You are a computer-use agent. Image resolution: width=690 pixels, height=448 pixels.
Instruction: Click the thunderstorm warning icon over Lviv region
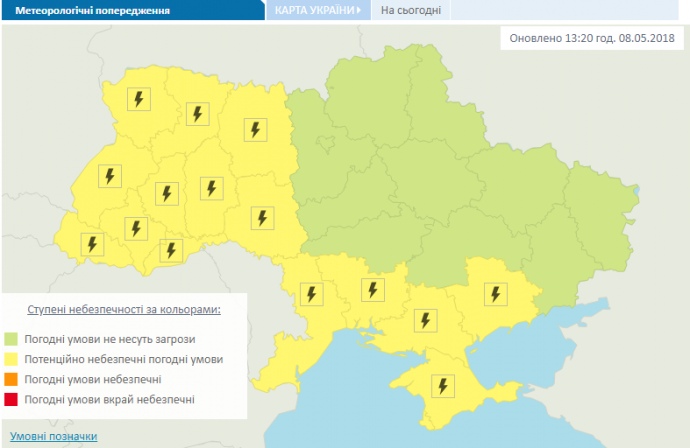pyautogui.click(x=109, y=176)
